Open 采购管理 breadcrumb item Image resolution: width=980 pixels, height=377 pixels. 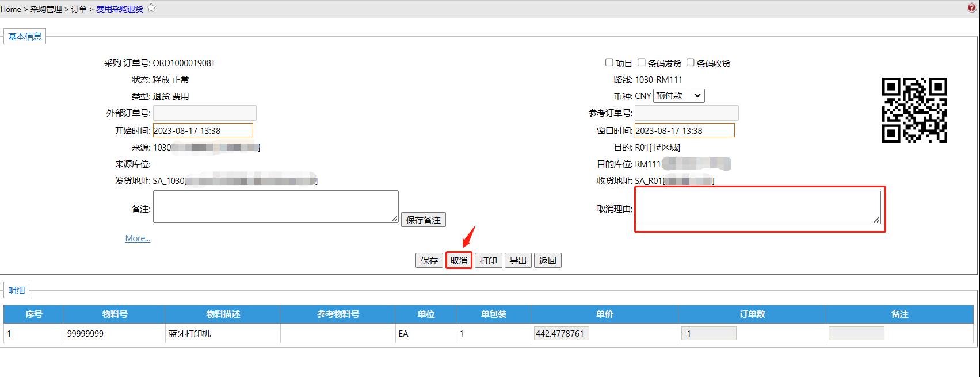click(46, 9)
